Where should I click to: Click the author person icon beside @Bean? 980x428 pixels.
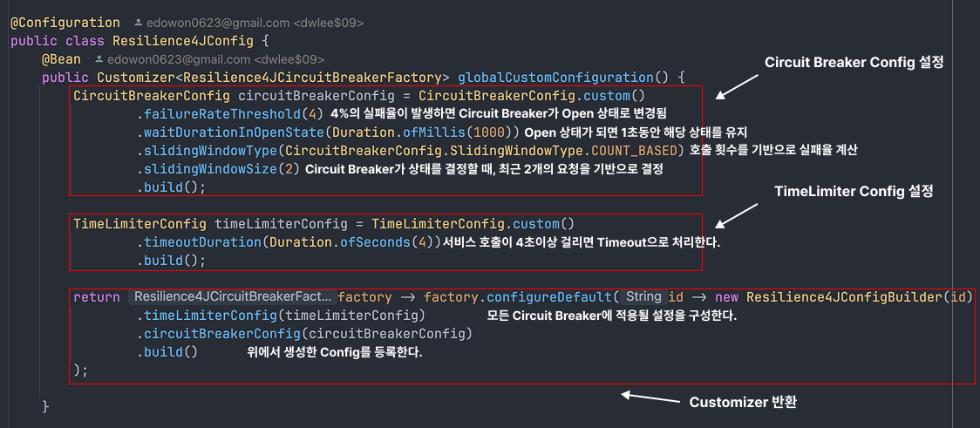[x=99, y=60]
